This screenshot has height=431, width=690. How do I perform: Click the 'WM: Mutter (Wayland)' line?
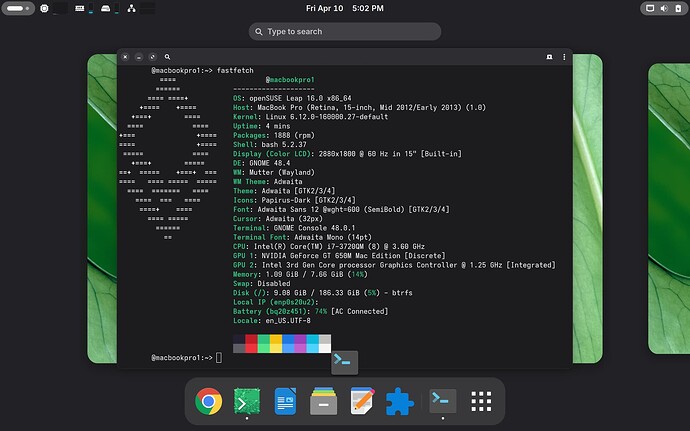(274, 172)
